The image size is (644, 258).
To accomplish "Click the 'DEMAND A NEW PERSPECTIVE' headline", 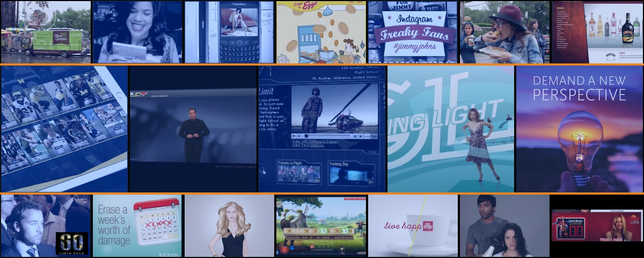I will pyautogui.click(x=579, y=88).
